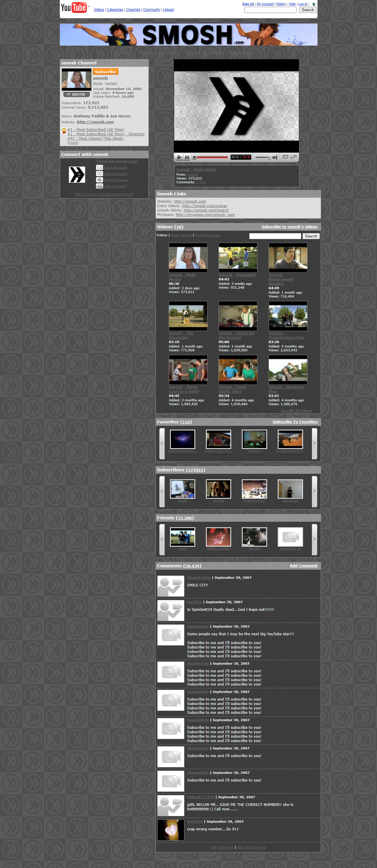Click the language globe icon in header
Viewport: 377px width, 868px height.
pyautogui.click(x=314, y=4)
